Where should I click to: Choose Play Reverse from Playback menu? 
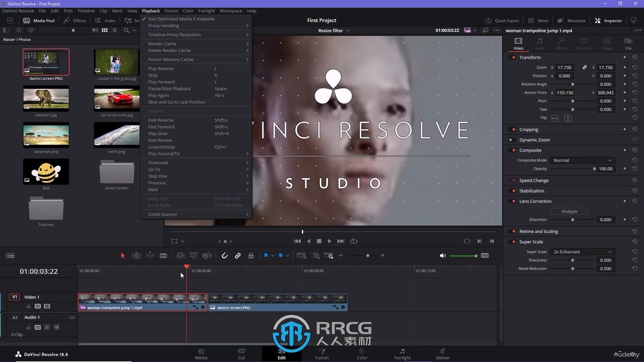tap(196, 68)
